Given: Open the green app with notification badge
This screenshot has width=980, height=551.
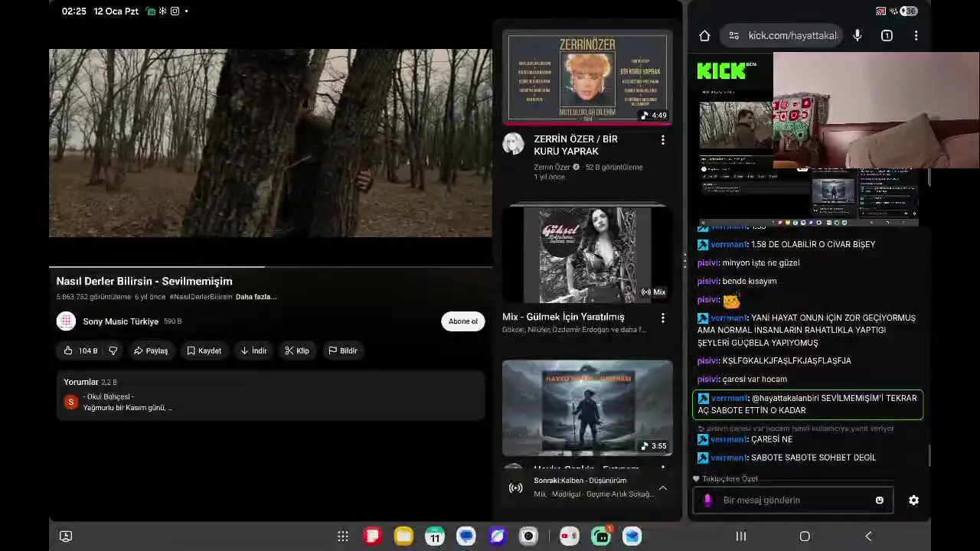Looking at the screenshot, I should (x=602, y=536).
